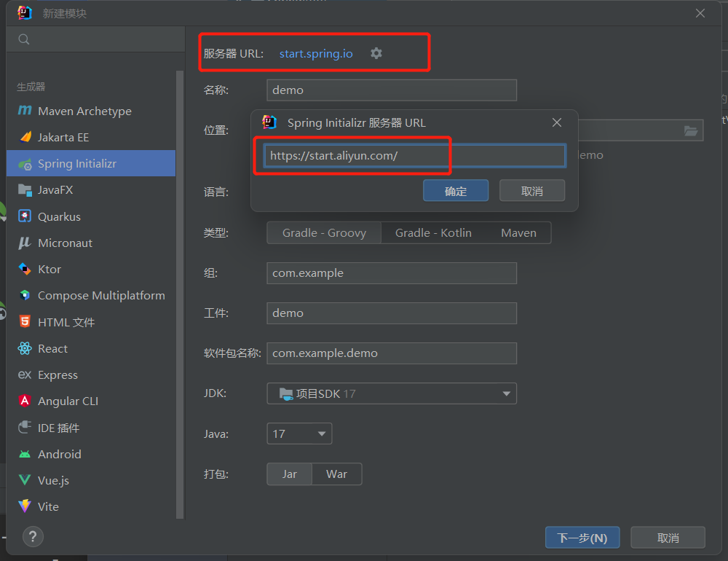Set packaging to War
Image resolution: width=728 pixels, height=561 pixels.
(x=336, y=474)
